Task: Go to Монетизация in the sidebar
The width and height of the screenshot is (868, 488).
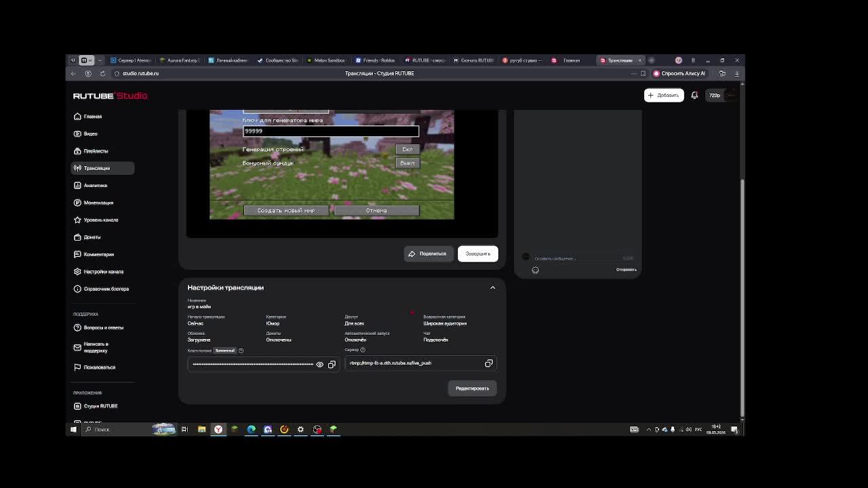Action: click(98, 203)
